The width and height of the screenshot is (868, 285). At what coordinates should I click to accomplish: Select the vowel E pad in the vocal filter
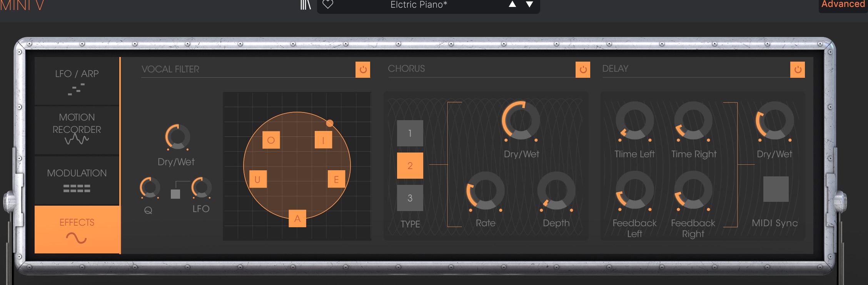[x=336, y=179]
